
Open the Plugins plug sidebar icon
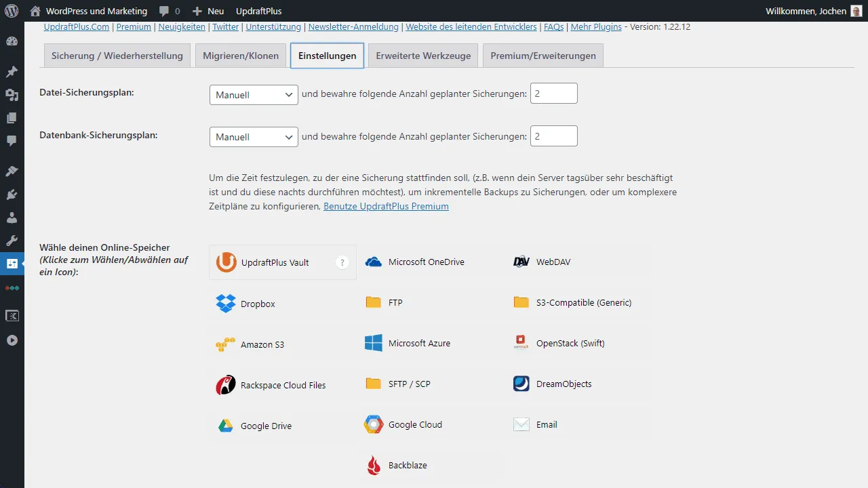click(x=12, y=195)
